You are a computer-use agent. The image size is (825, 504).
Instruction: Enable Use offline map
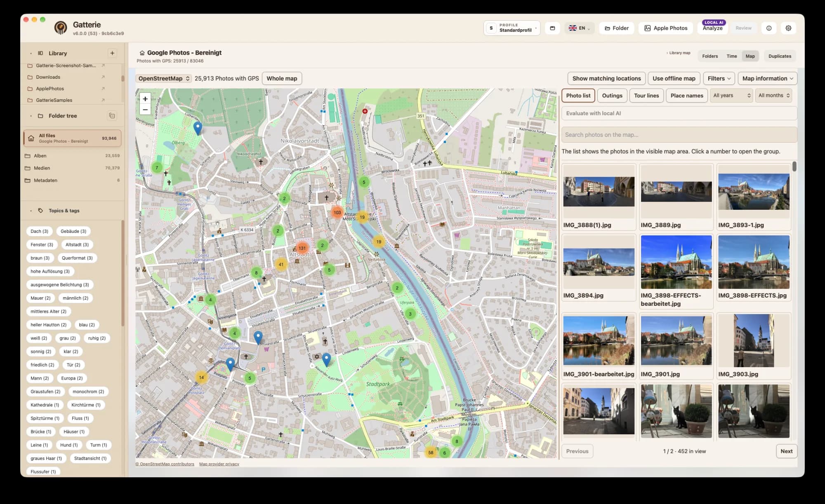click(x=674, y=78)
